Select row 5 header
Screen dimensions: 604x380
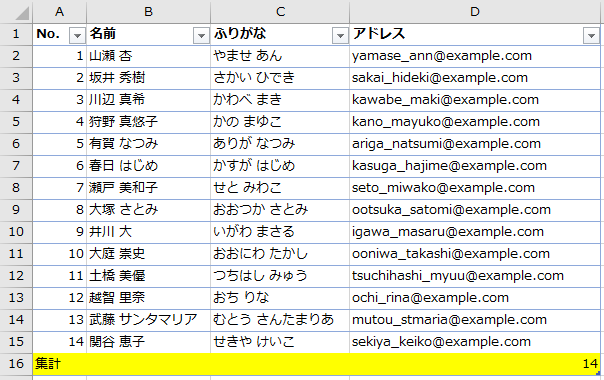(x=16, y=122)
